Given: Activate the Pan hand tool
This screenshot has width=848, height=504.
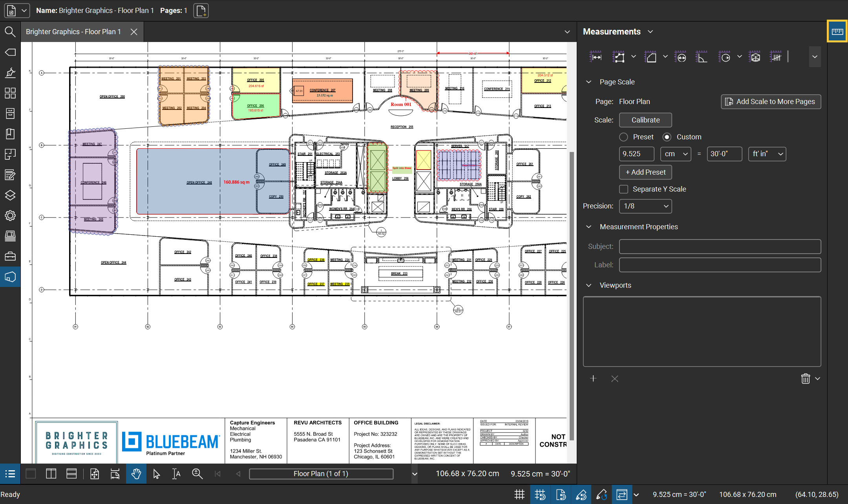Looking at the screenshot, I should pos(136,474).
